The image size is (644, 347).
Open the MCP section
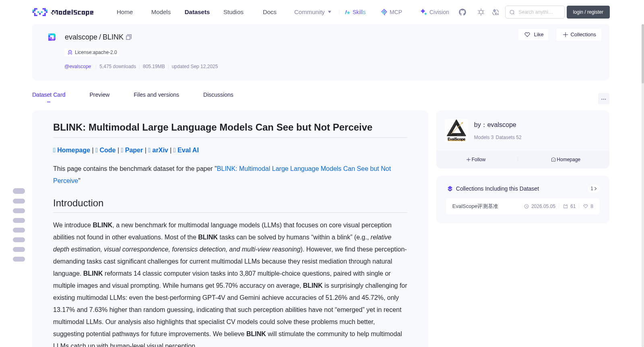(x=391, y=12)
